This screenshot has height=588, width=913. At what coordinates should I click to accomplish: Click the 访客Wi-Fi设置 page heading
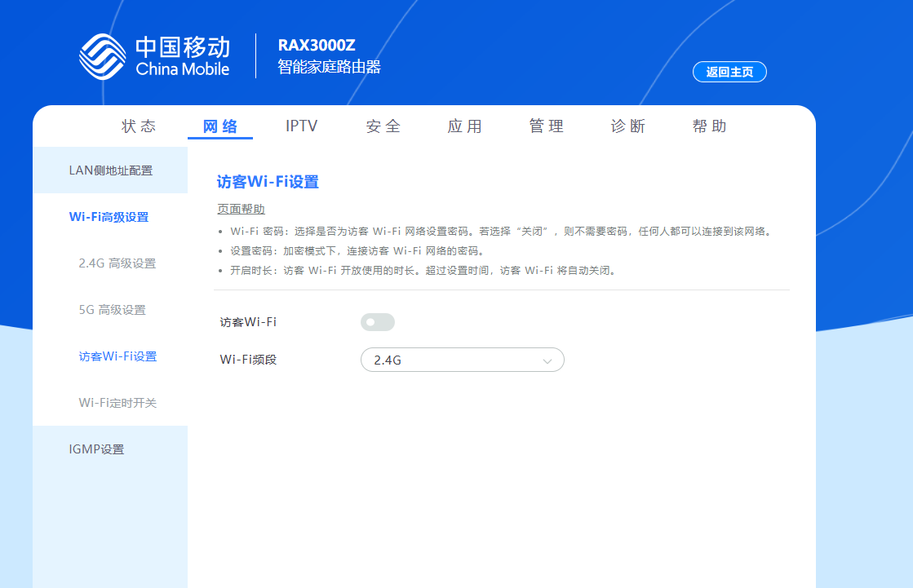(268, 182)
